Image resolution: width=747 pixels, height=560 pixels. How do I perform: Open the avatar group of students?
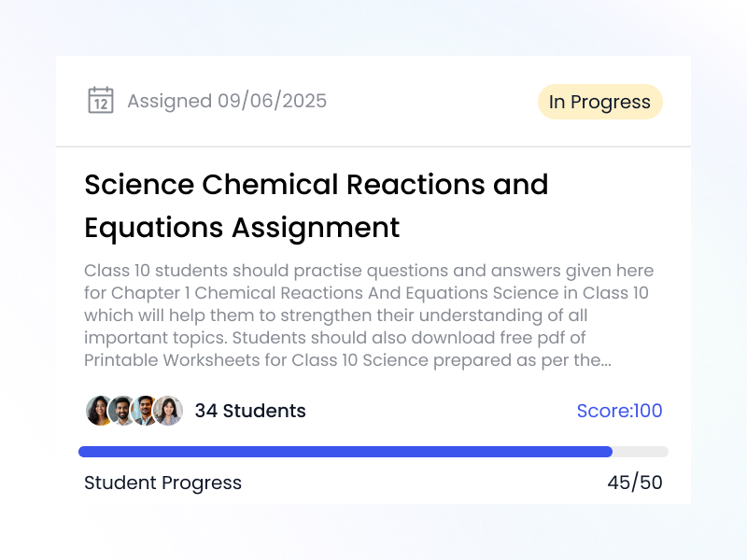click(131, 411)
